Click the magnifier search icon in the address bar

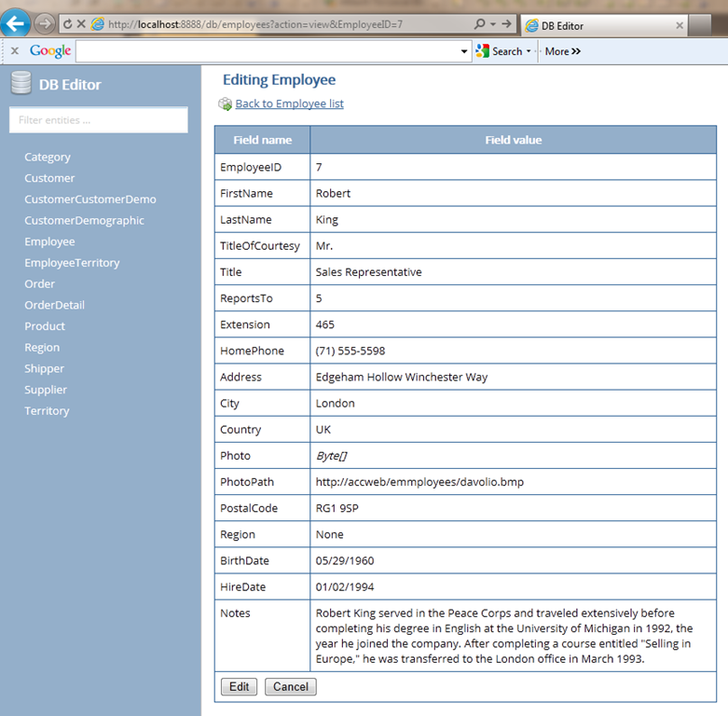click(x=480, y=24)
